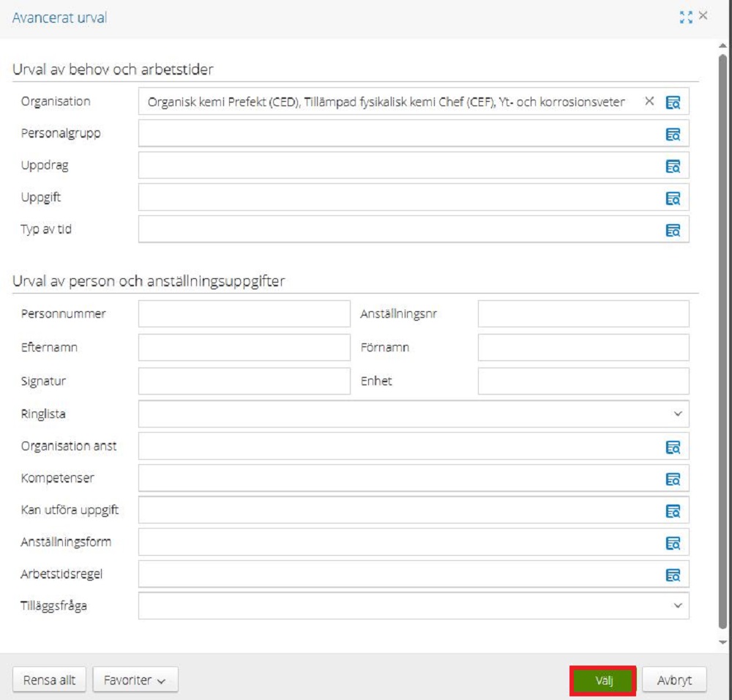Expand the dialog to full screen
732x700 pixels.
(686, 18)
